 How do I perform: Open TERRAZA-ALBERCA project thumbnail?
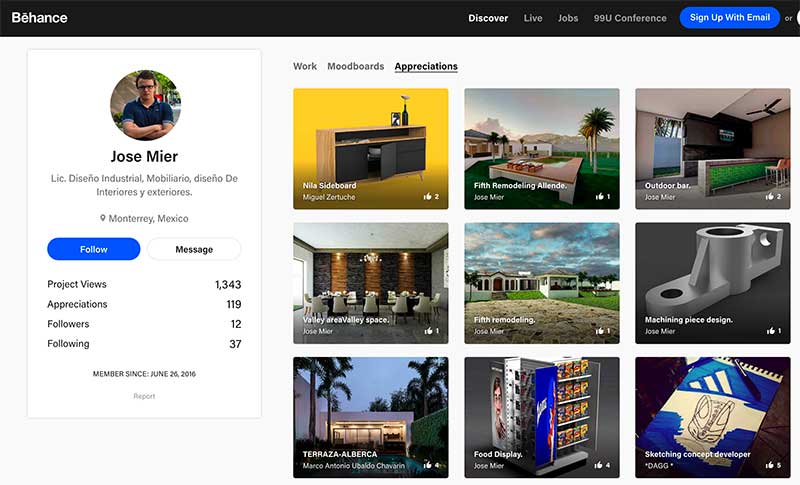point(371,417)
